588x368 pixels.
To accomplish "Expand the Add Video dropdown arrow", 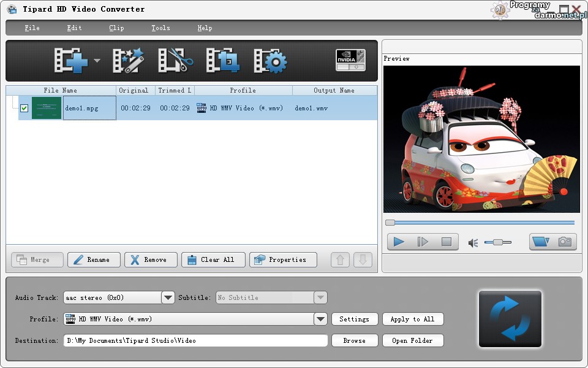I will point(97,61).
